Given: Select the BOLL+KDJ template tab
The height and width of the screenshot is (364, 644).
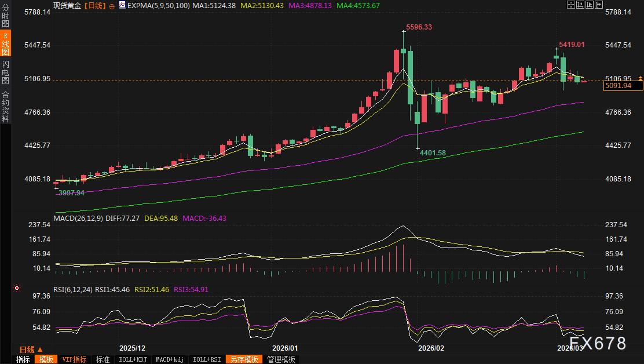Looking at the screenshot, I should (133, 359).
